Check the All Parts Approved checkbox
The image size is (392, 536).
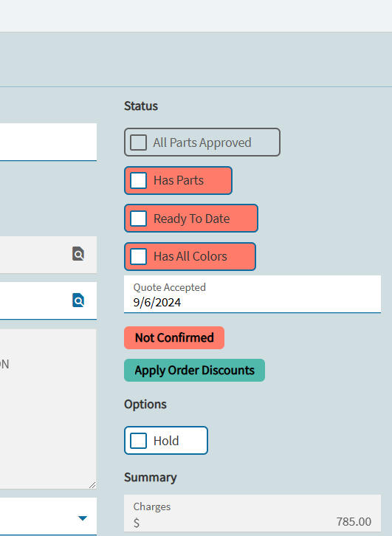click(138, 142)
